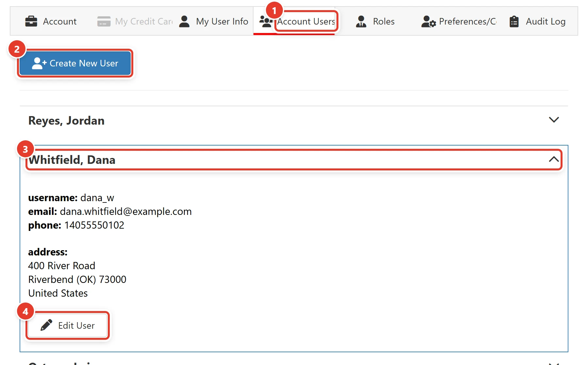
Task: View the Audit Log tab
Action: point(537,21)
